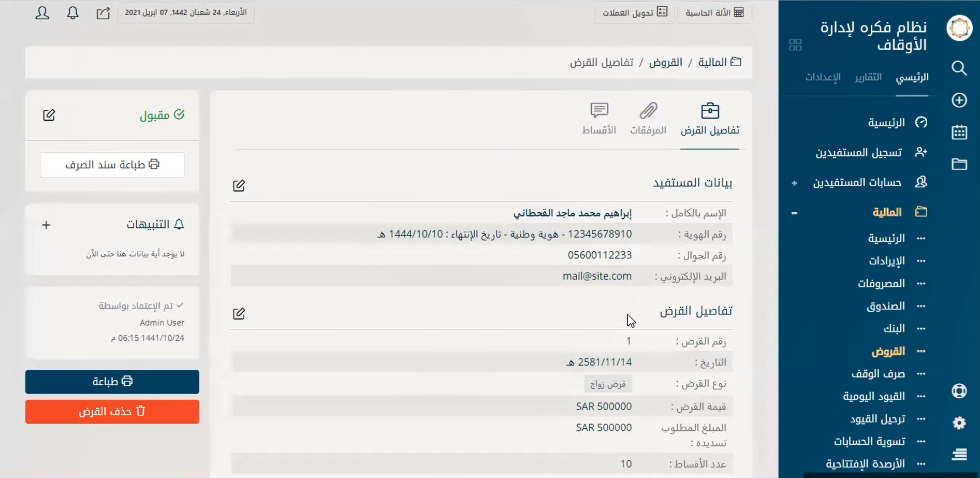The image size is (980, 478).
Task: Click the plus circle add icon
Action: [959, 100]
